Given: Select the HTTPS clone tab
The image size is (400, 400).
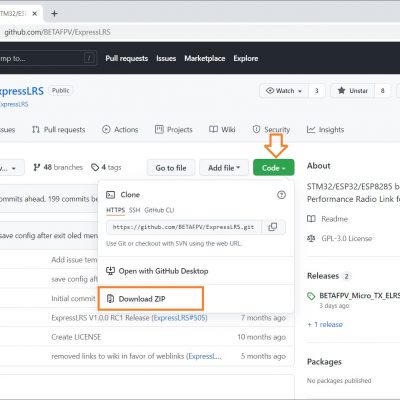Looking at the screenshot, I should tap(115, 210).
